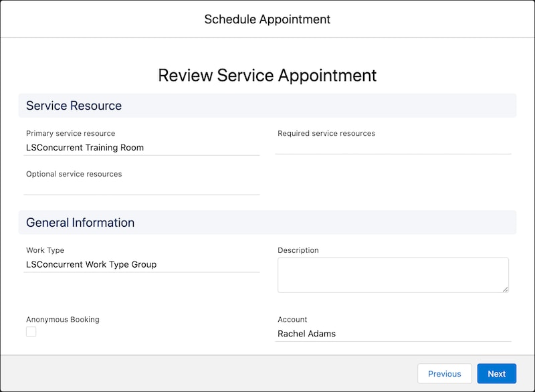Click the Anonymous Booking label
The width and height of the screenshot is (535, 392).
[x=63, y=319]
